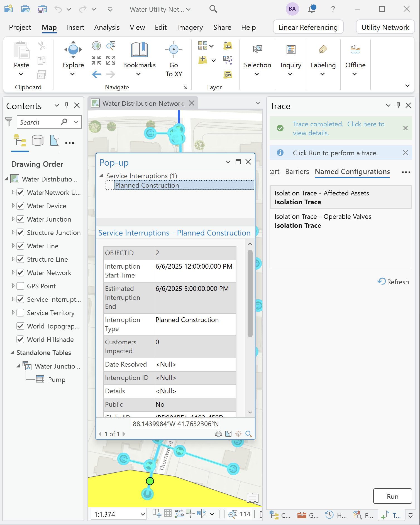Print the pop-up contents
The height and width of the screenshot is (525, 420).
(x=219, y=434)
